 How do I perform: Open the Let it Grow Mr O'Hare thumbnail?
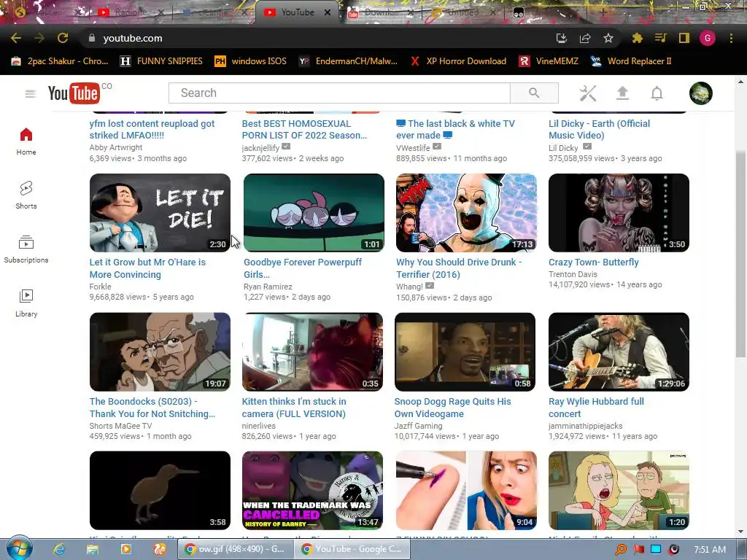(x=160, y=212)
